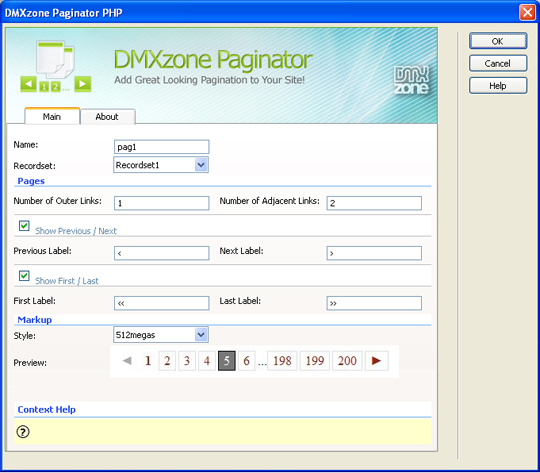
Task: Click the Name input field
Action: [162, 147]
